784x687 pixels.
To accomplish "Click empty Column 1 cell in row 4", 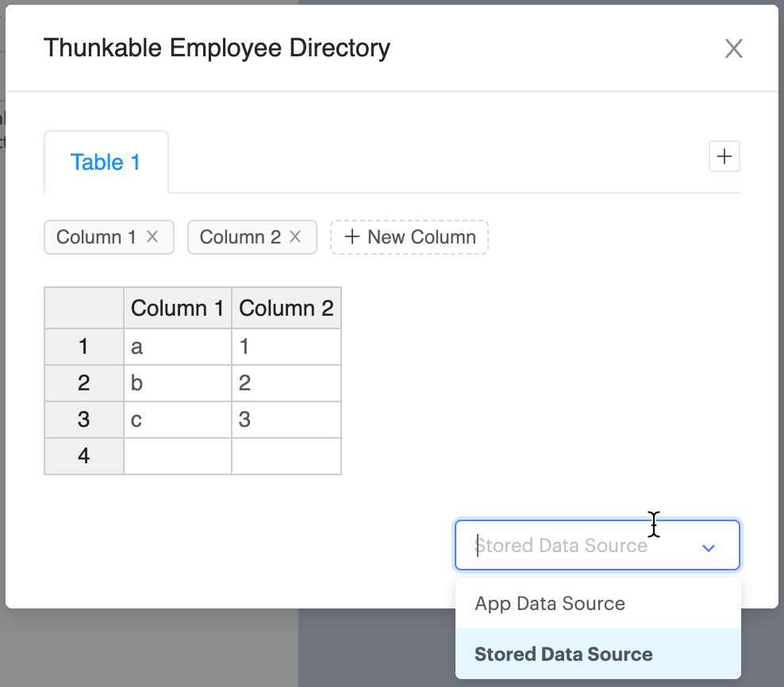I will pyautogui.click(x=178, y=456).
